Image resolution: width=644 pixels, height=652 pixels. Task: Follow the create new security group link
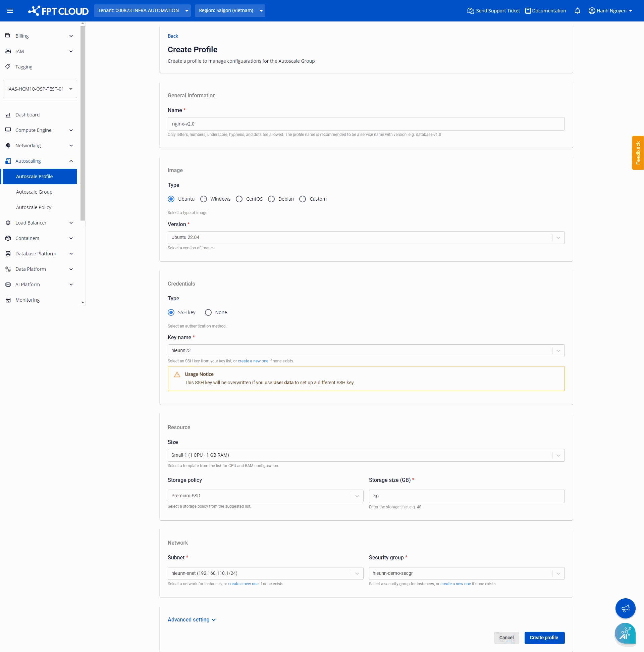[455, 584]
